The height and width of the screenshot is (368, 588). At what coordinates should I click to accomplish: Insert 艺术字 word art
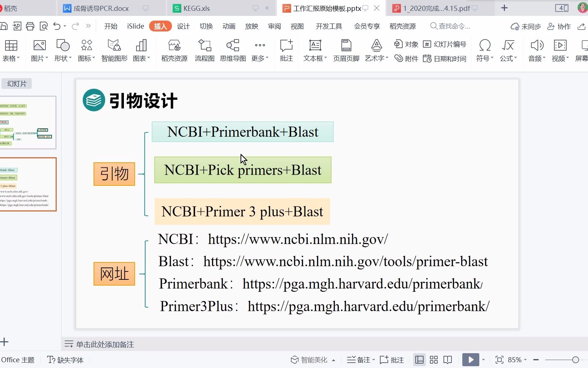coord(376,51)
